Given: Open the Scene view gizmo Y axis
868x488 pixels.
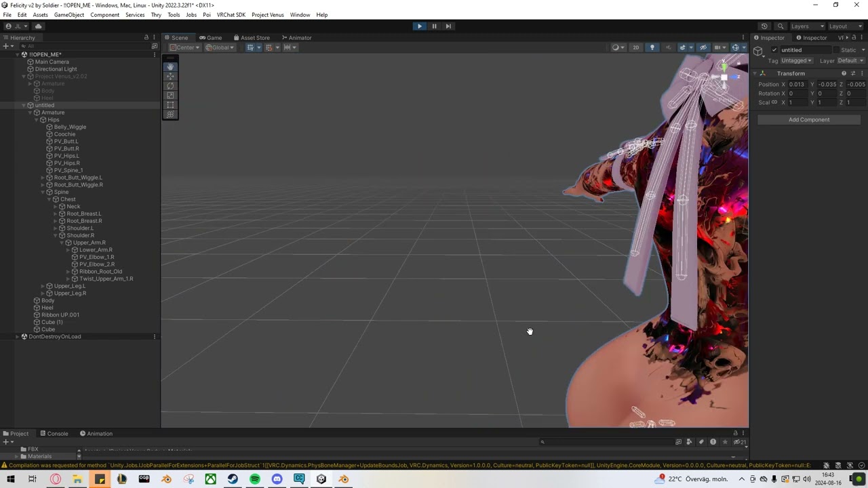Looking at the screenshot, I should pyautogui.click(x=724, y=66).
